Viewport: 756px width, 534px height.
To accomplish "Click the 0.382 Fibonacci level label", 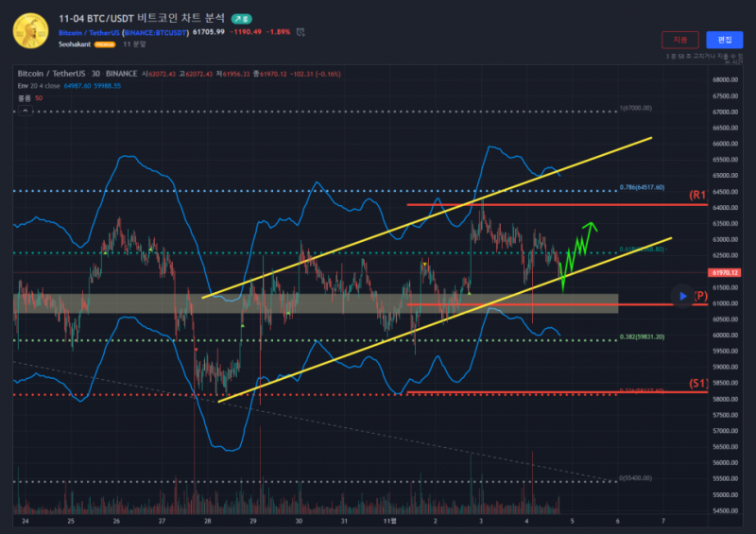I will [x=642, y=336].
